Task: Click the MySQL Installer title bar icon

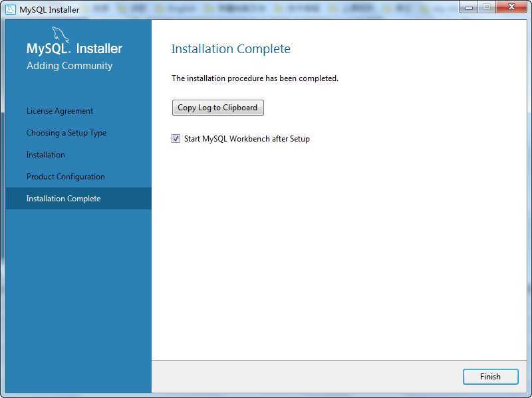Action: tap(10, 9)
